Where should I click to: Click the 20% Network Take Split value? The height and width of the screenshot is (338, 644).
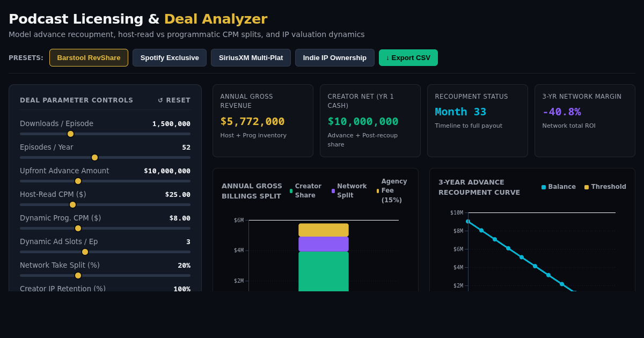click(184, 266)
